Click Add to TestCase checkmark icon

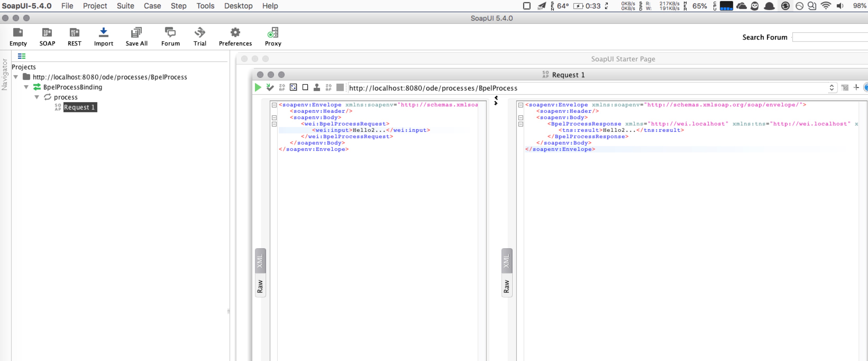point(270,88)
